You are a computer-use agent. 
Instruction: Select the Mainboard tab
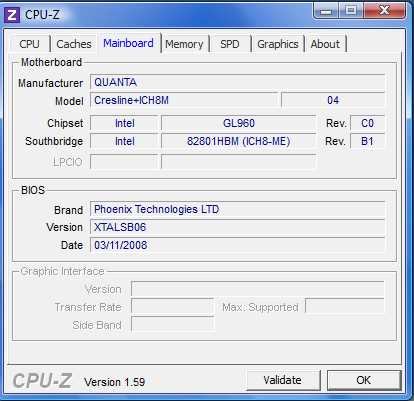pos(128,43)
